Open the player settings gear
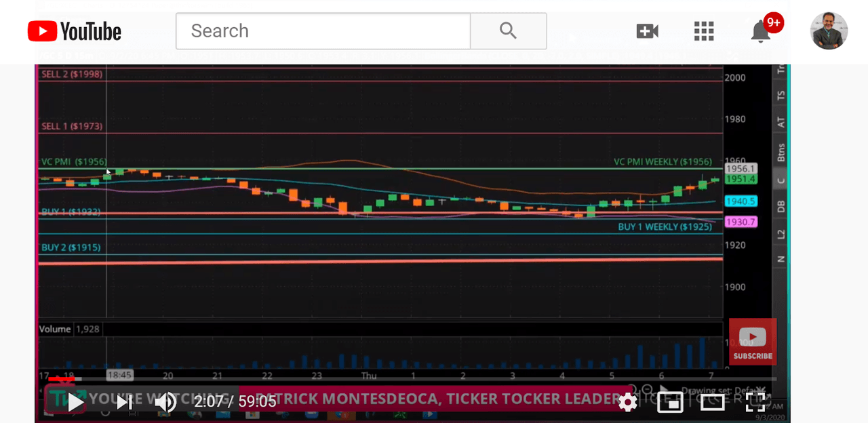868x423 pixels. click(x=628, y=402)
